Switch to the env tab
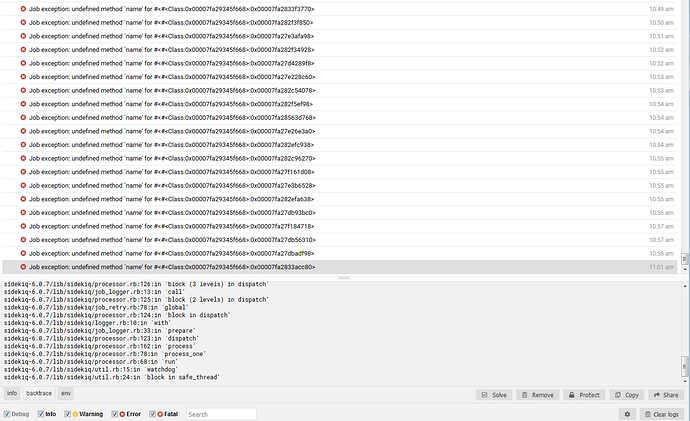 tap(66, 393)
